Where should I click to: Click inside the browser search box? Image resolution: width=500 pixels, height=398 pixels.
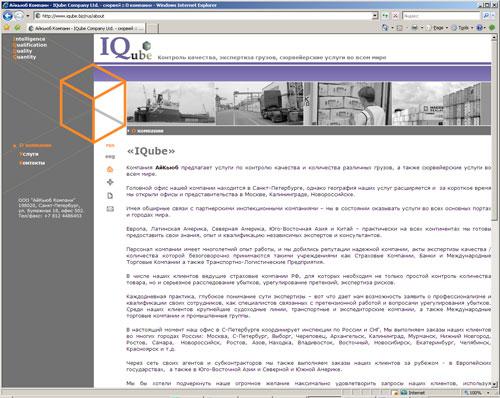pyautogui.click(x=442, y=16)
